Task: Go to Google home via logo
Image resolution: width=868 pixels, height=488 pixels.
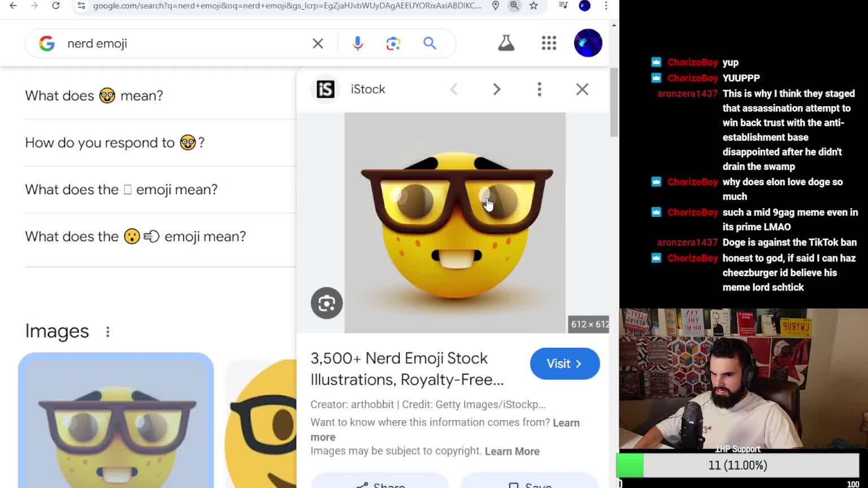Action: pyautogui.click(x=47, y=43)
